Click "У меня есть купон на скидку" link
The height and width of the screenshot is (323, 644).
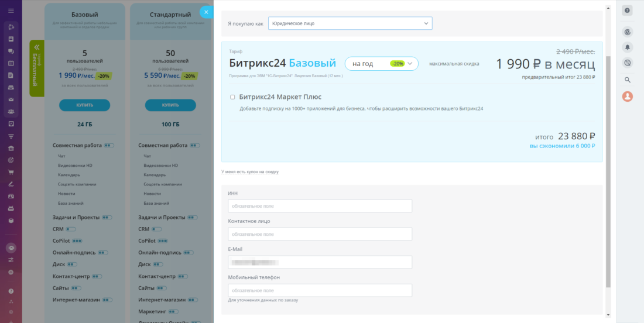(250, 172)
